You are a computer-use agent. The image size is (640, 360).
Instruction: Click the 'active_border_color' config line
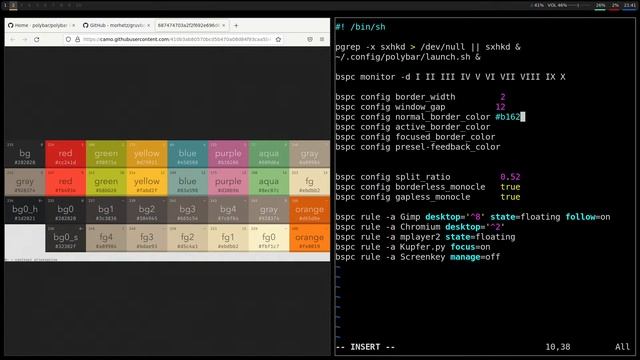click(413, 127)
